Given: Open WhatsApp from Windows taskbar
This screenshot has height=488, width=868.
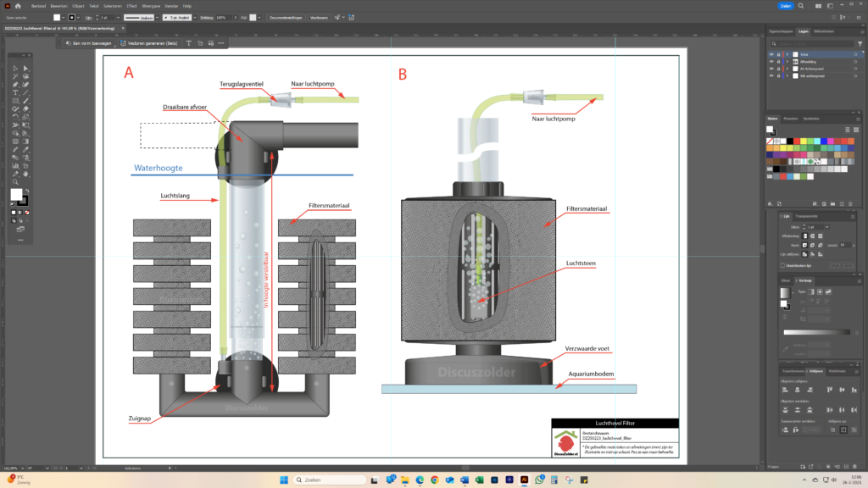Looking at the screenshot, I should pyautogui.click(x=539, y=480).
